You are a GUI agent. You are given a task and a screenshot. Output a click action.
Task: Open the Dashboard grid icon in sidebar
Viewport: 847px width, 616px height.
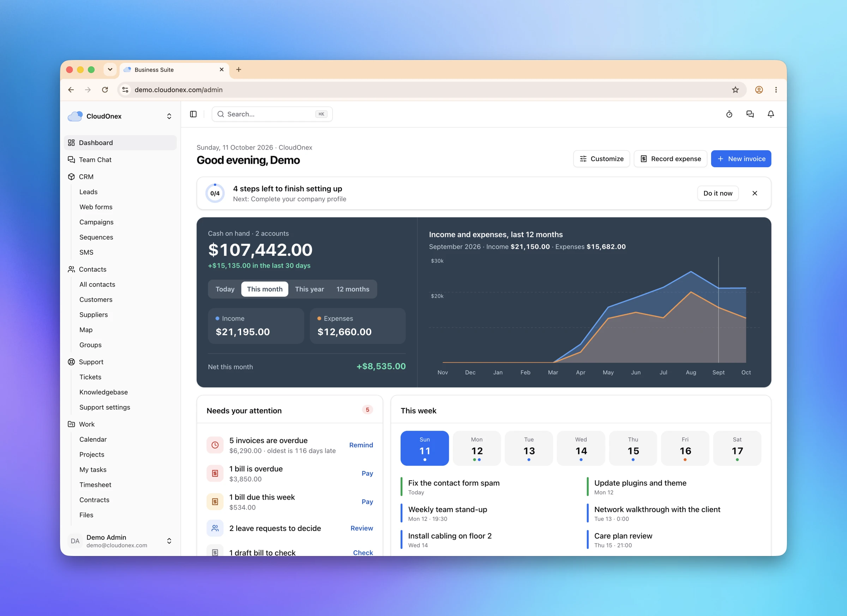point(71,143)
